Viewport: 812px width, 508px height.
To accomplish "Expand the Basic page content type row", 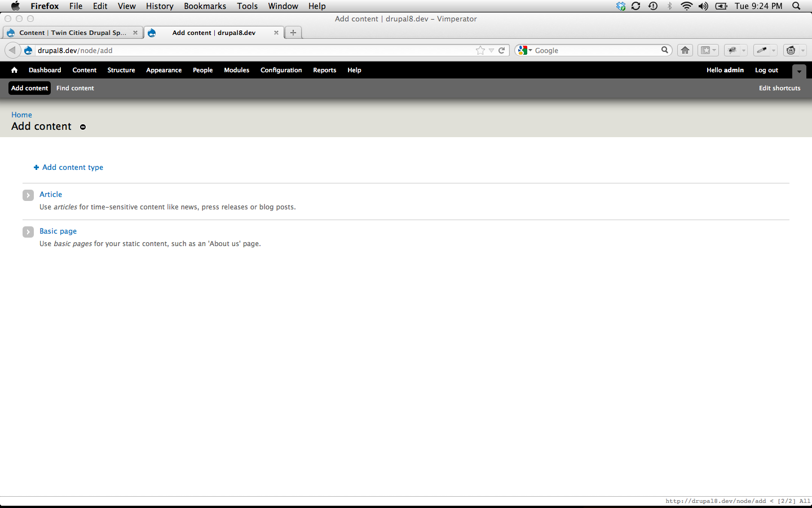I will pos(28,231).
